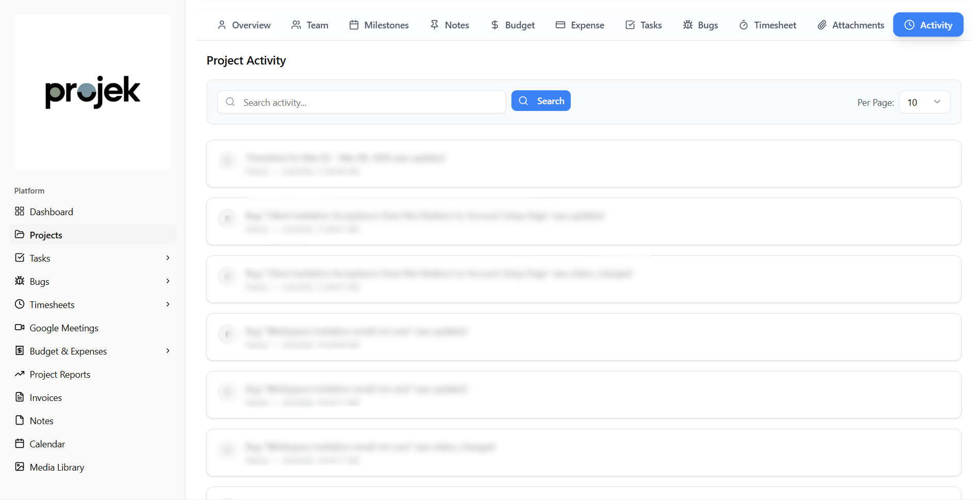
Task: Click the Project Reports trend arrow icon
Action: [20, 374]
